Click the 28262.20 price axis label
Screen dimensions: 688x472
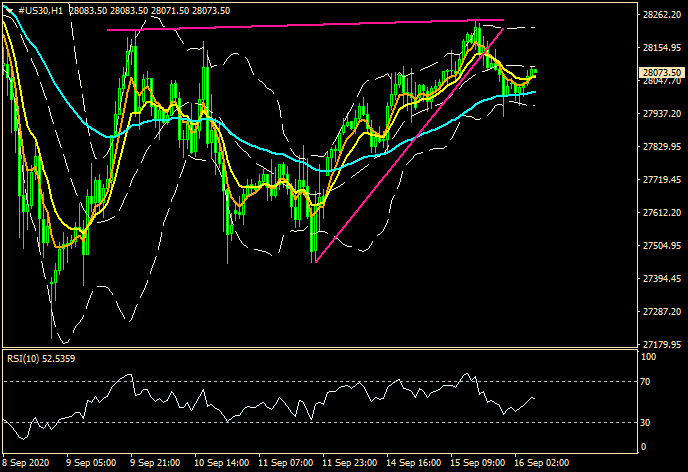coord(660,15)
